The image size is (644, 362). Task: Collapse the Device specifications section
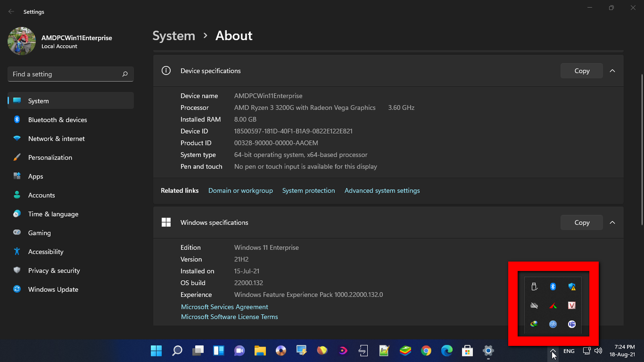tap(612, 71)
